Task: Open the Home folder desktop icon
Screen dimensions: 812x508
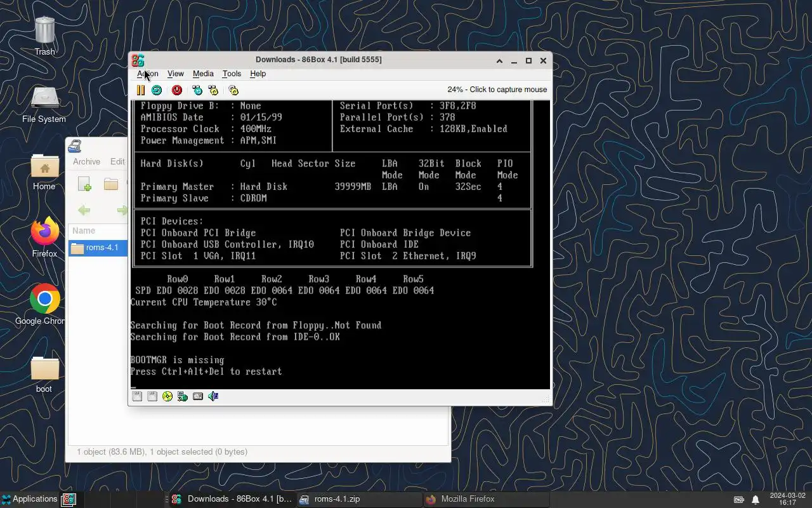Action: tap(44, 172)
